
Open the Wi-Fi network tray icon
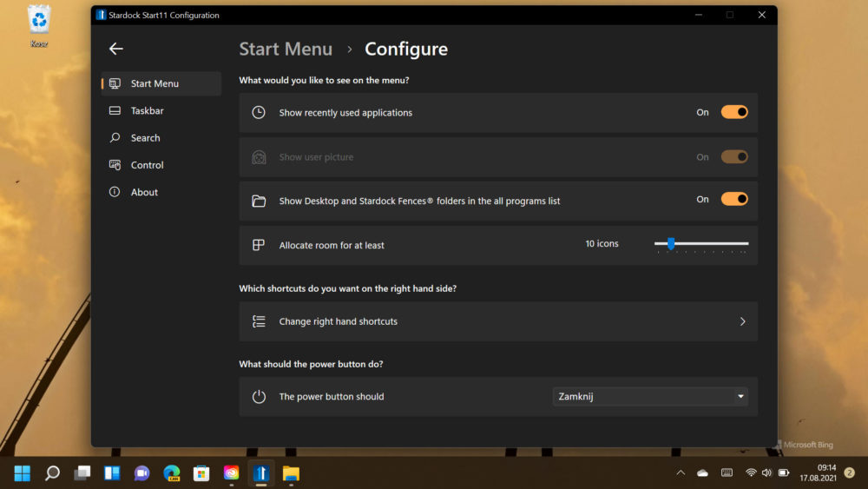pyautogui.click(x=751, y=473)
